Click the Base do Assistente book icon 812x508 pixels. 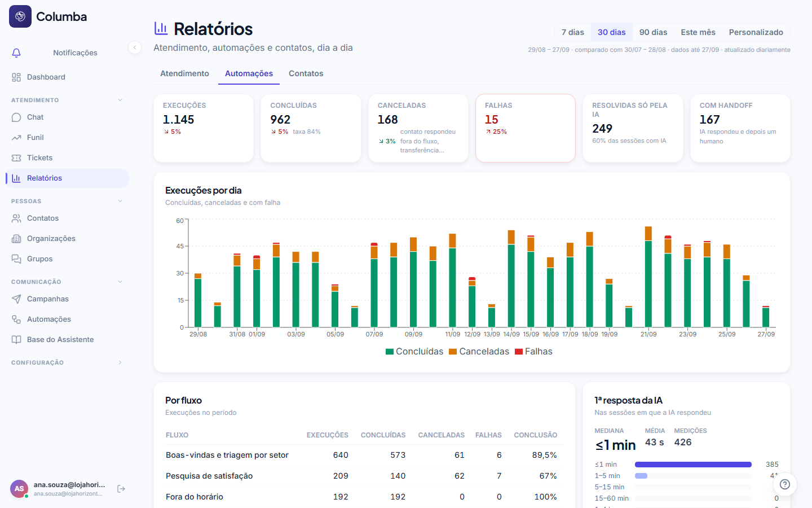point(16,340)
